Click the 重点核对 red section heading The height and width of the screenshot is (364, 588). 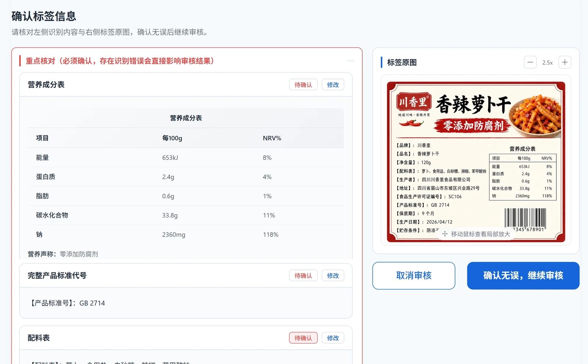[x=120, y=61]
